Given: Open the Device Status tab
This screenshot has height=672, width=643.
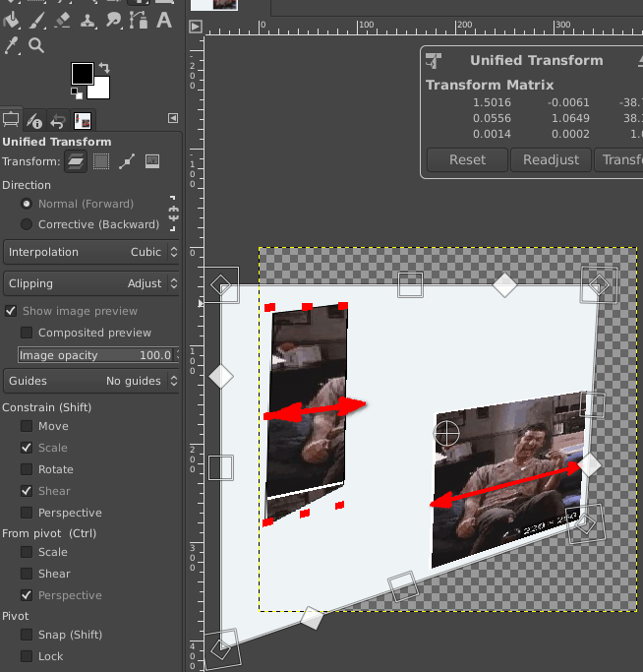Looking at the screenshot, I should 34,121.
